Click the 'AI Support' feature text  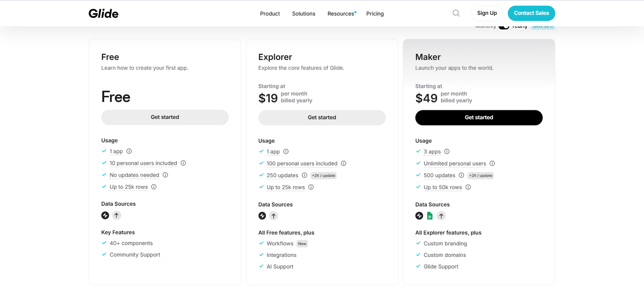click(280, 267)
